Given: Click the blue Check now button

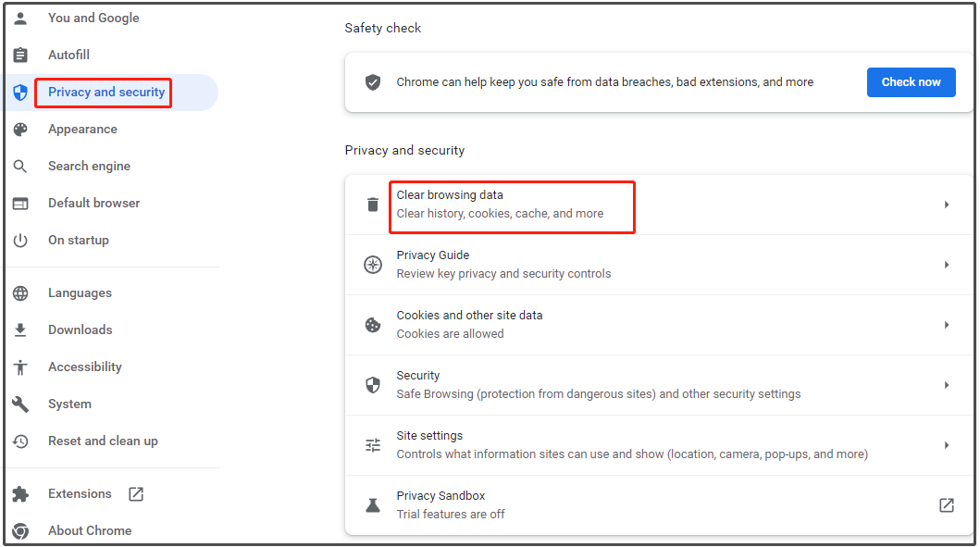Looking at the screenshot, I should click(x=911, y=81).
